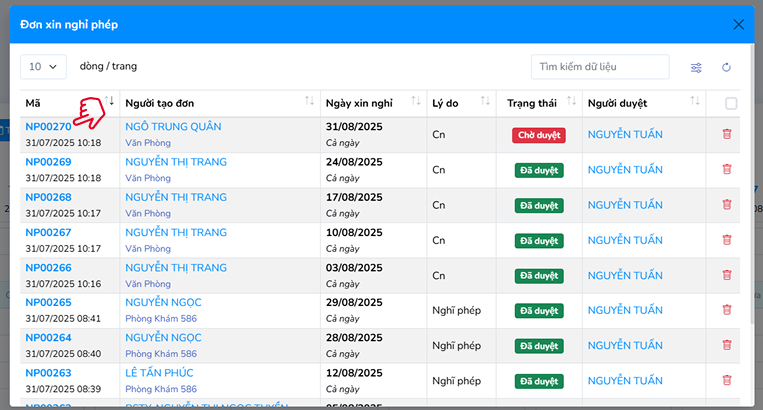Delete leave request NP00269
763x410 pixels.
click(726, 169)
